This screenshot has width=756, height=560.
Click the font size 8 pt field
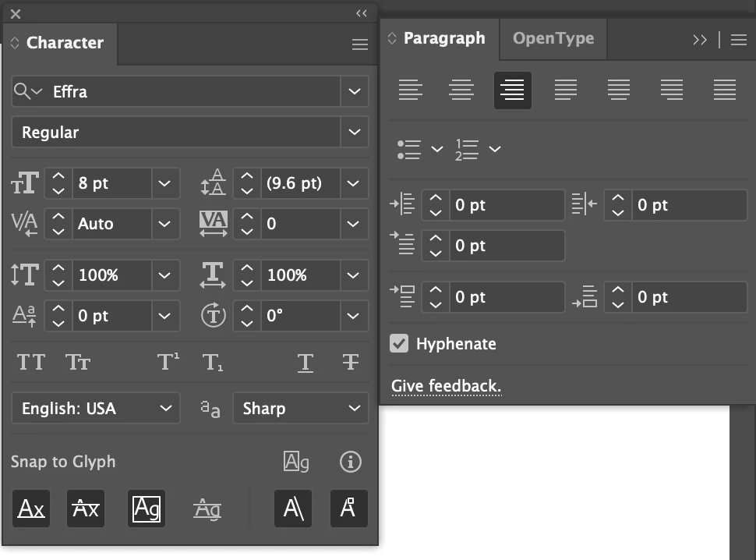[x=112, y=183]
